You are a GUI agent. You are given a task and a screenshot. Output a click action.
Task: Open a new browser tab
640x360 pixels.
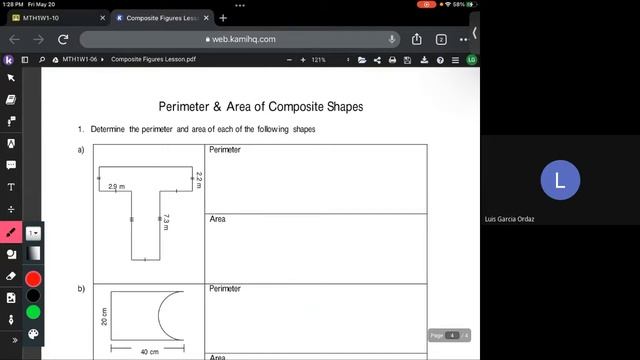pos(223,18)
